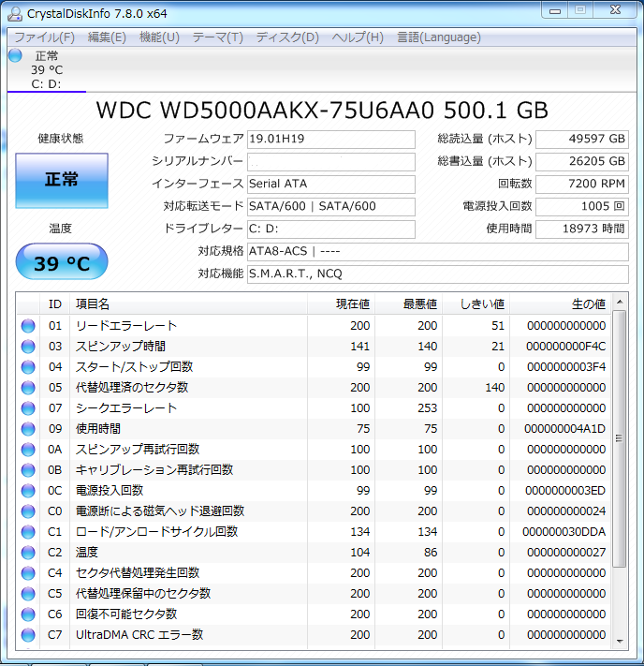Click the 正常 health status button
This screenshot has width=644, height=666.
[x=62, y=181]
